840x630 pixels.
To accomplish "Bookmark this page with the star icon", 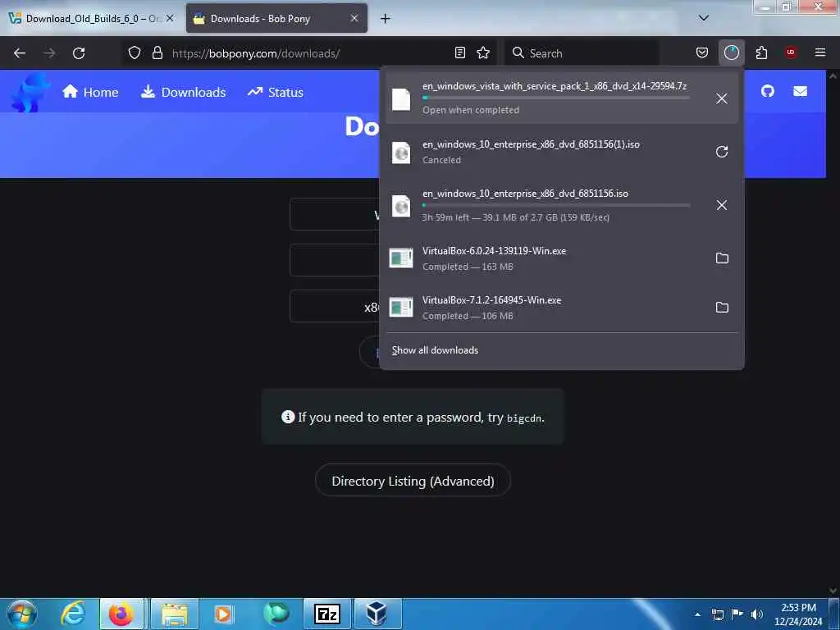I will 483,52.
